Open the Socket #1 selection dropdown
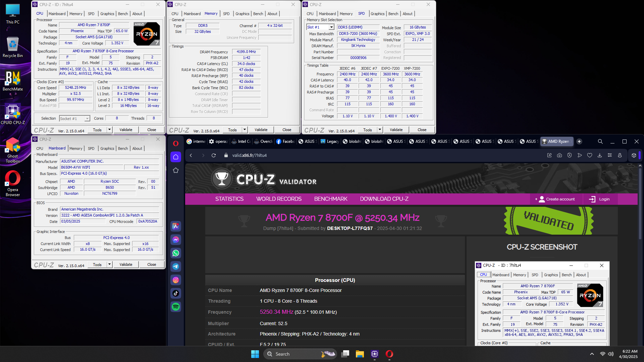644x362 pixels. pyautogui.click(x=87, y=118)
